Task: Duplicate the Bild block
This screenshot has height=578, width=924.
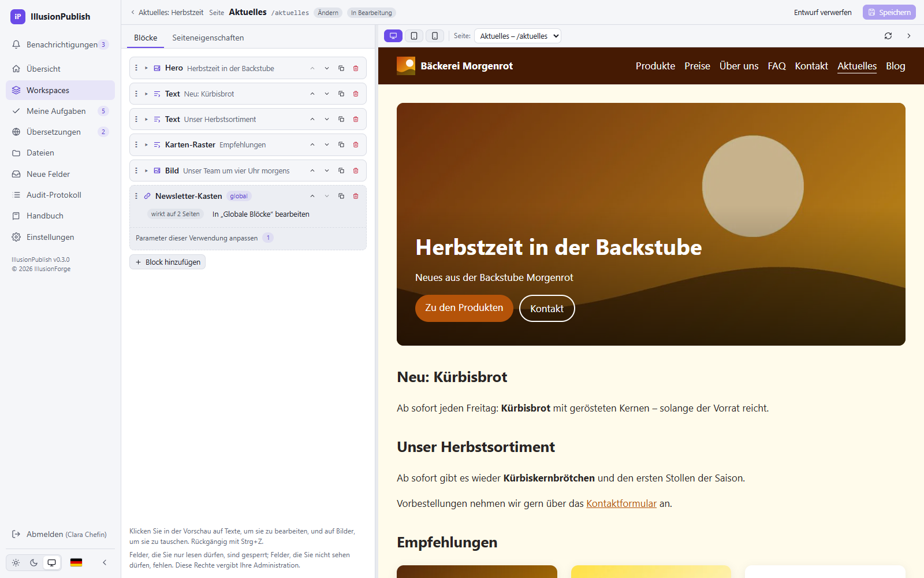Action: [341, 171]
